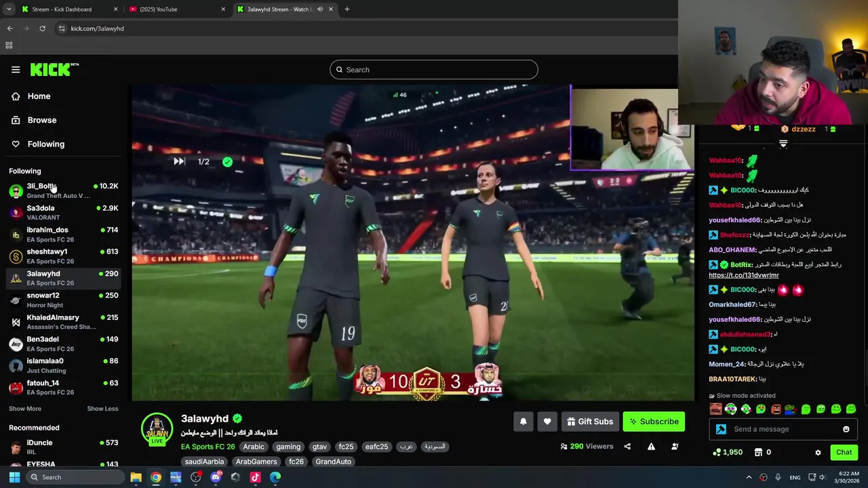The width and height of the screenshot is (868, 488).
Task: Click the saudiAarbia tag
Action: click(x=204, y=462)
